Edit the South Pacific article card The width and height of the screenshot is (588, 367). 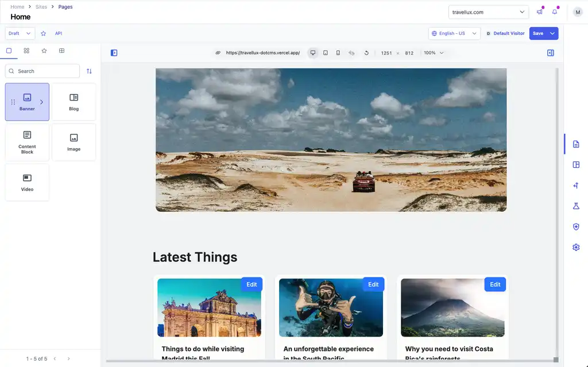(x=373, y=284)
